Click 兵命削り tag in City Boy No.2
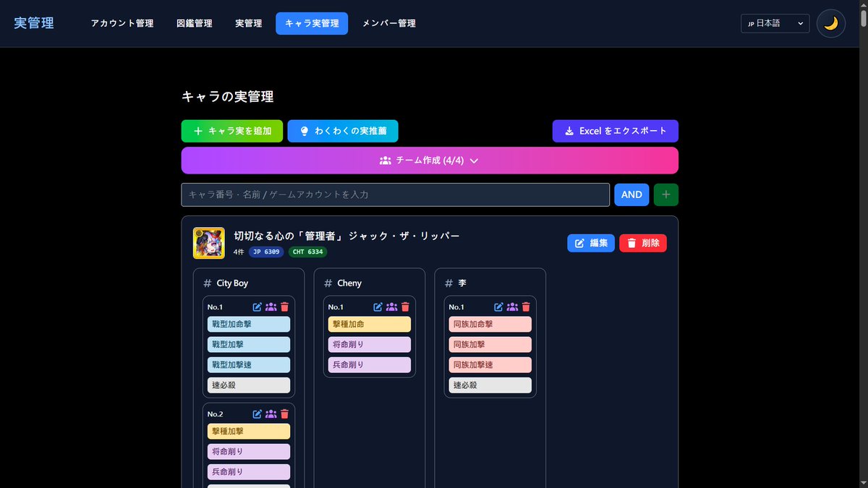Screen dimensions: 868x488 pos(249,471)
